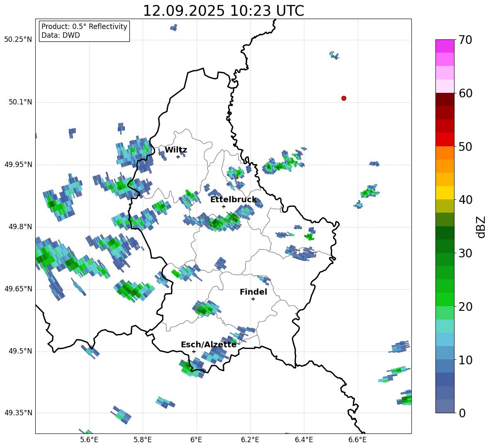Click the colorbar value 0
This screenshot has height=448, width=491.
point(462,413)
